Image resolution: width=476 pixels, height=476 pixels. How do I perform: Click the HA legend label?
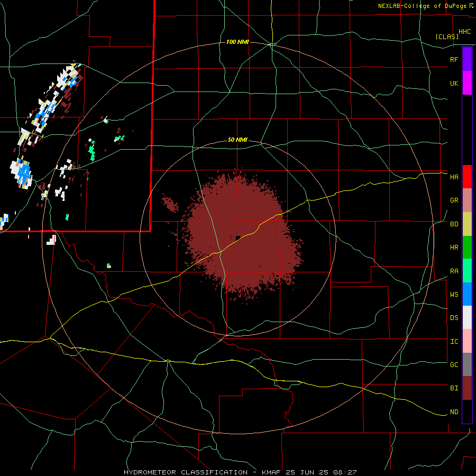pos(454,177)
